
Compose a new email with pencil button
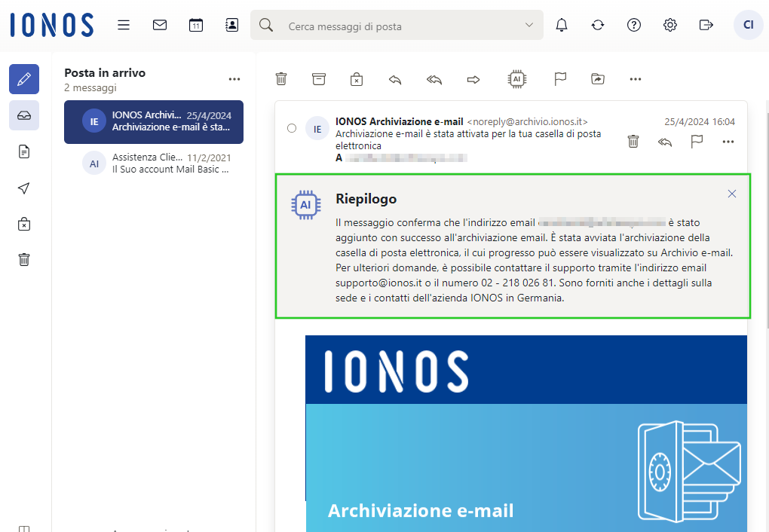[24, 79]
